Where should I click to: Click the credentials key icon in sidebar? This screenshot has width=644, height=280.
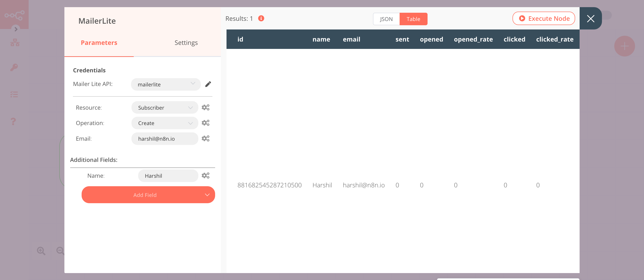tap(14, 67)
